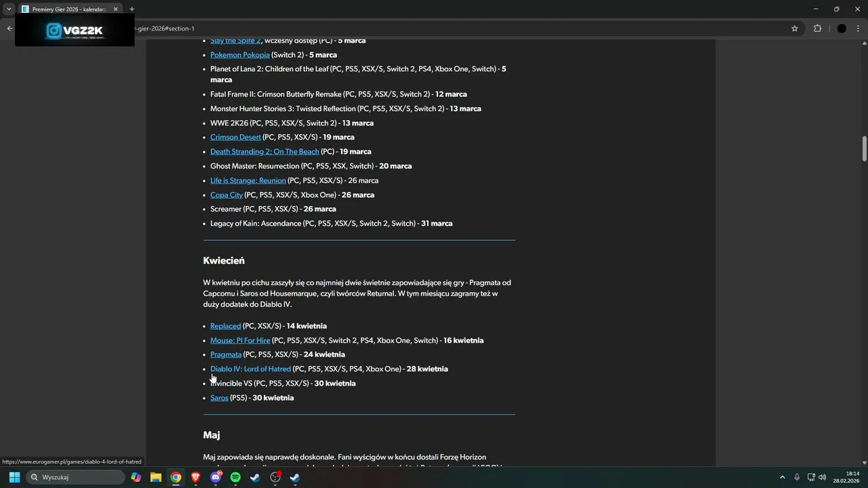
Task: Open the Diablo IV: Lord of Hatred link
Action: (x=250, y=369)
